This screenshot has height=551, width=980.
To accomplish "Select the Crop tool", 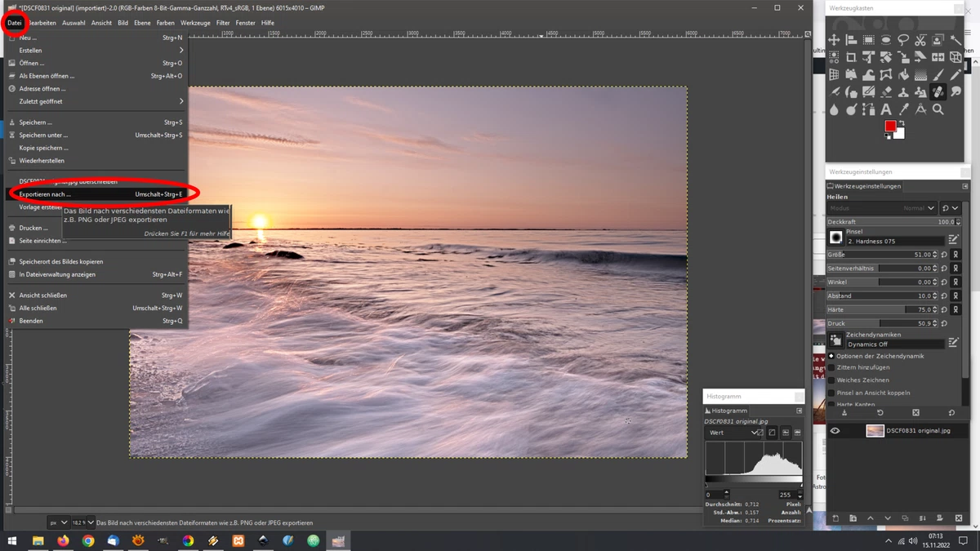I will tap(851, 56).
